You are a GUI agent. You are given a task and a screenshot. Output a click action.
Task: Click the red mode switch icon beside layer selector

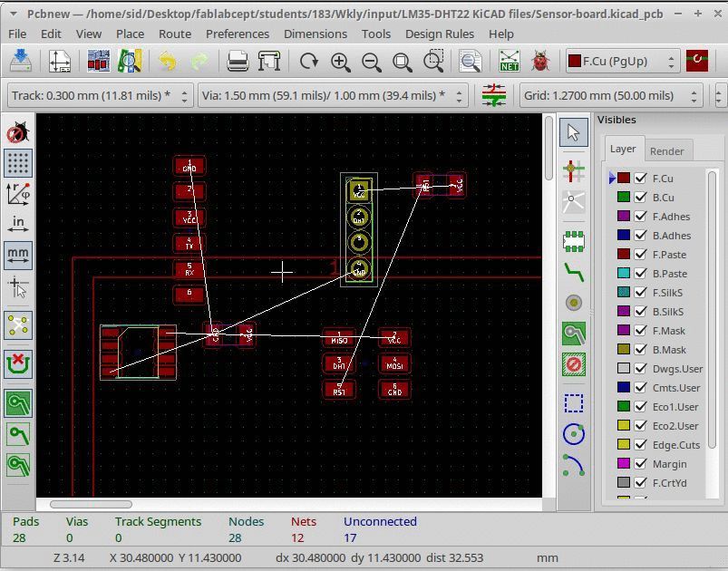(x=697, y=61)
